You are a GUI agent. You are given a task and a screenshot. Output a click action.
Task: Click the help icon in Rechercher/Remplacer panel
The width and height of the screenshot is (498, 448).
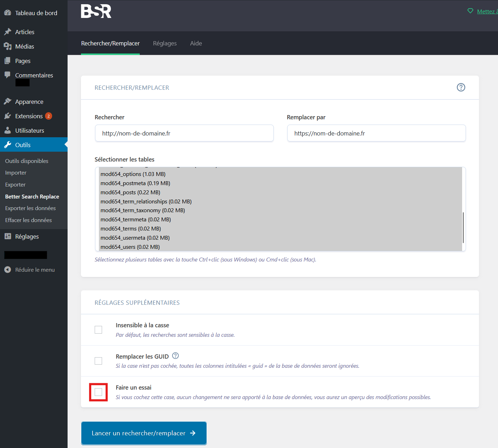click(461, 87)
